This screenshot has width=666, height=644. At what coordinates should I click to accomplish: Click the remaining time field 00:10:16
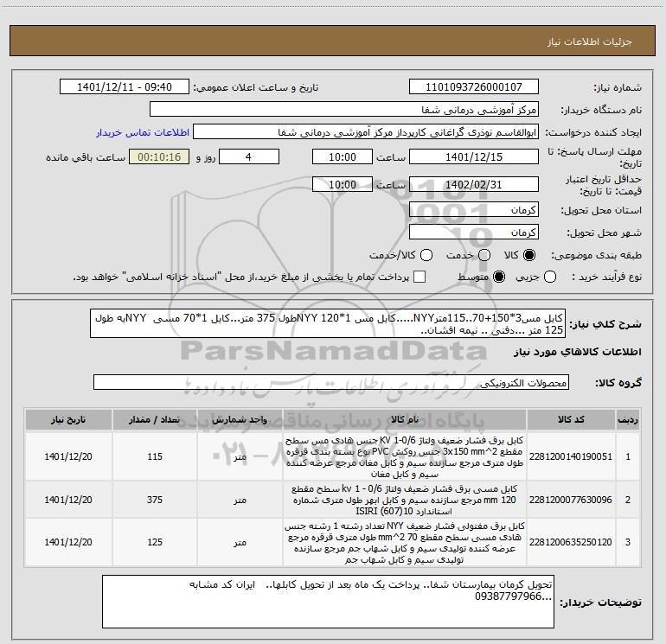159,156
